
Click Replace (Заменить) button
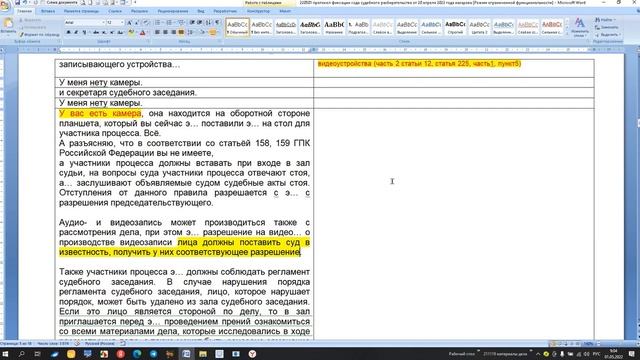pyautogui.click(x=607, y=27)
